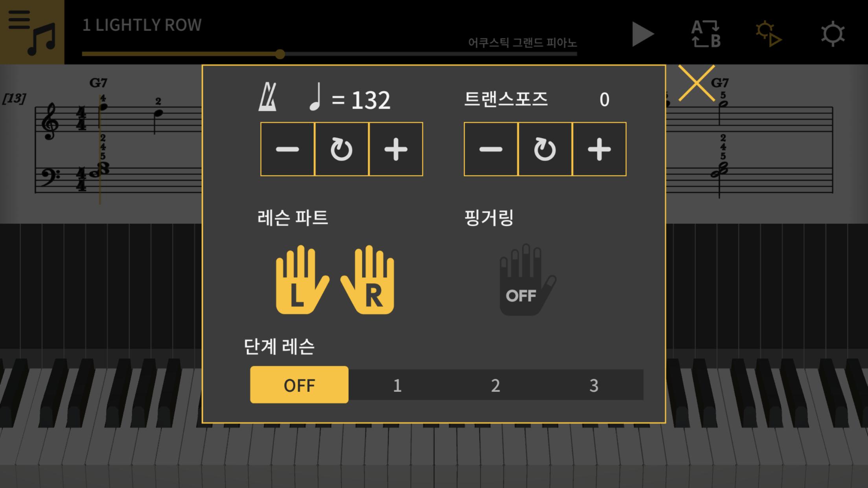Select step lesson level 3
868x488 pixels.
click(594, 385)
